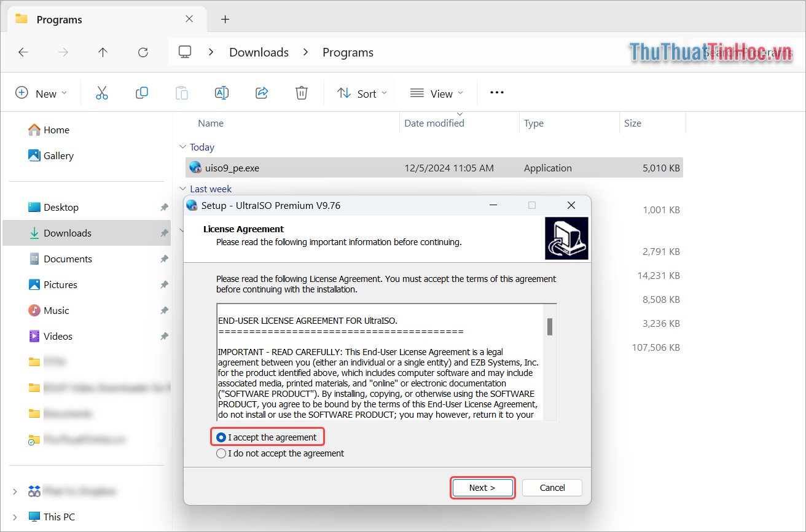Select This PC in the navigation pane

tap(59, 517)
